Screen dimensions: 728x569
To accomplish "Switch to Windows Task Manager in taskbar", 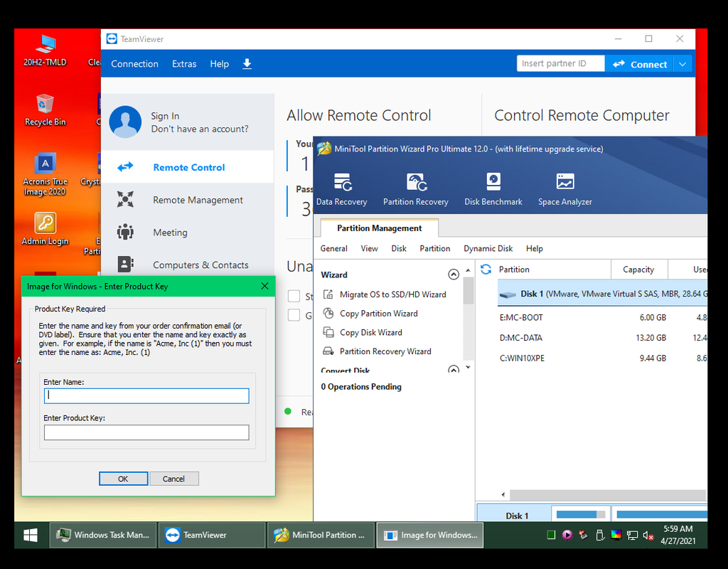I will (x=103, y=535).
